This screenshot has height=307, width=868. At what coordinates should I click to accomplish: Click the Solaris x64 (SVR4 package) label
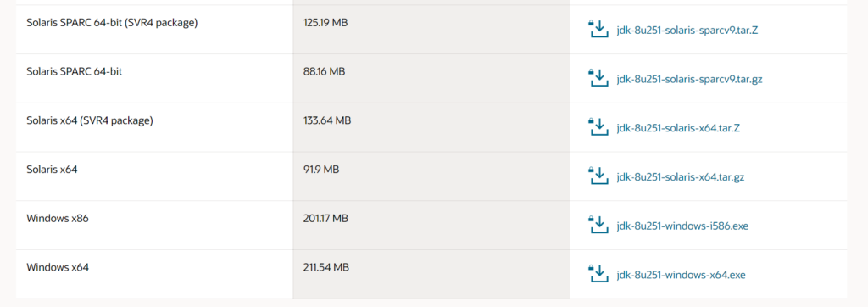[x=90, y=120]
